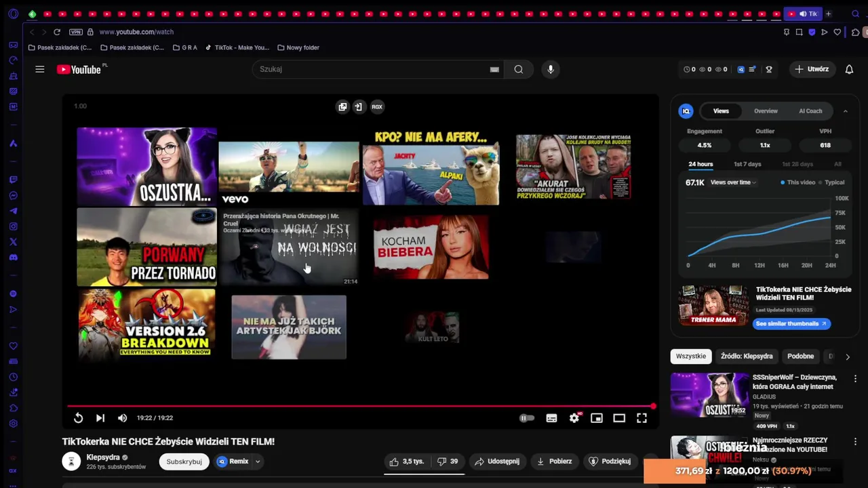
Task: Open the Opera menu logo
Action: click(x=13, y=14)
